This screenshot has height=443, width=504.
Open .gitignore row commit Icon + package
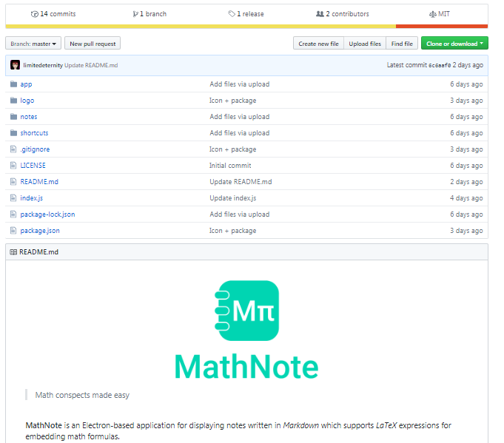232,149
